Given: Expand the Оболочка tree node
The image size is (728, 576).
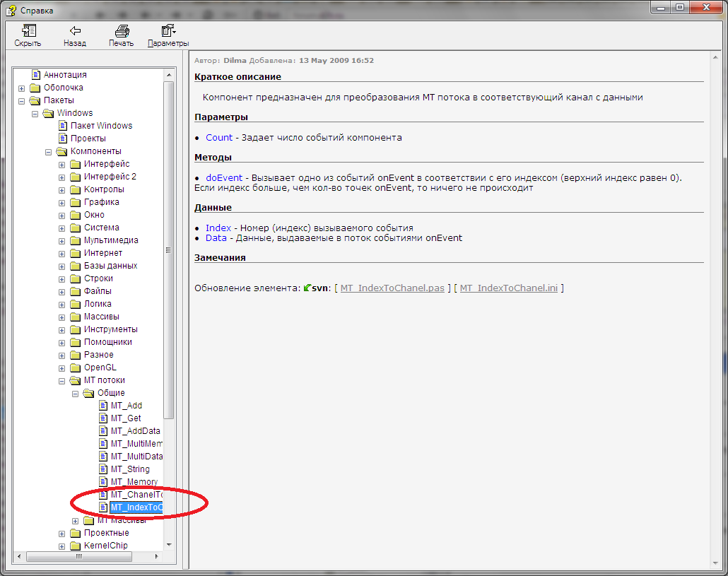Looking at the screenshot, I should (x=22, y=88).
